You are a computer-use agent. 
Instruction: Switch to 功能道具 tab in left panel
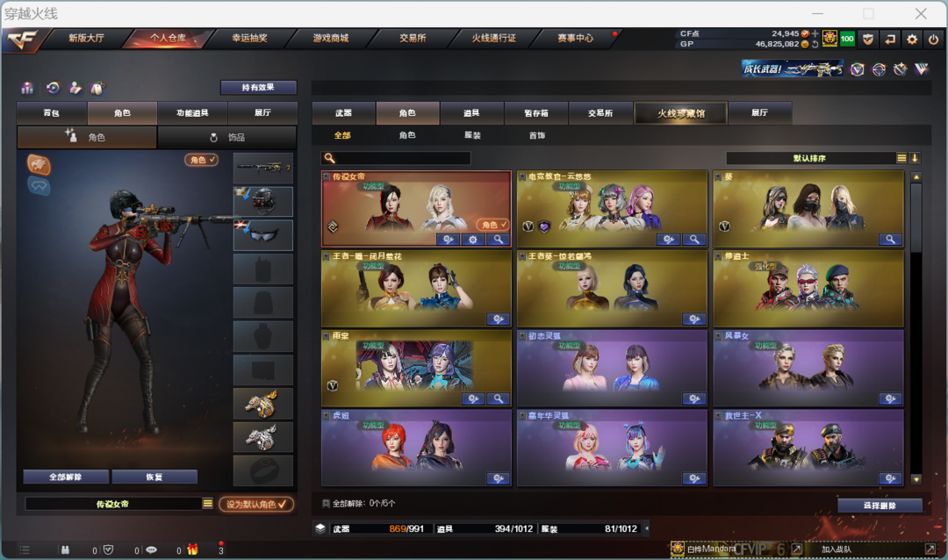(x=192, y=113)
